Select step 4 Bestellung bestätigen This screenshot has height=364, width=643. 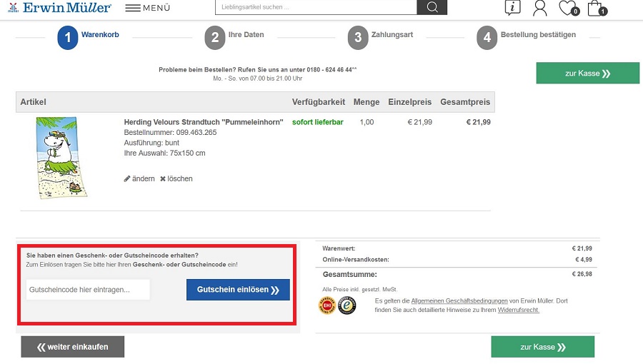coord(527,37)
